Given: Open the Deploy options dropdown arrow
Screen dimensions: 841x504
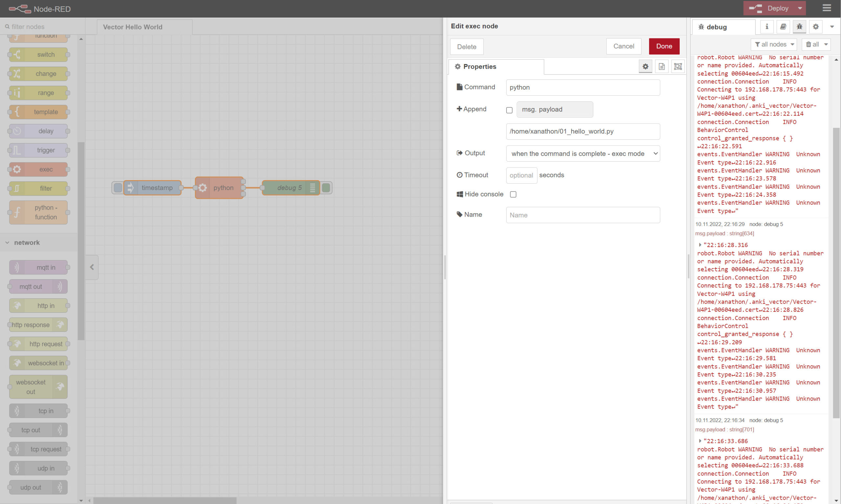Looking at the screenshot, I should pyautogui.click(x=800, y=8).
